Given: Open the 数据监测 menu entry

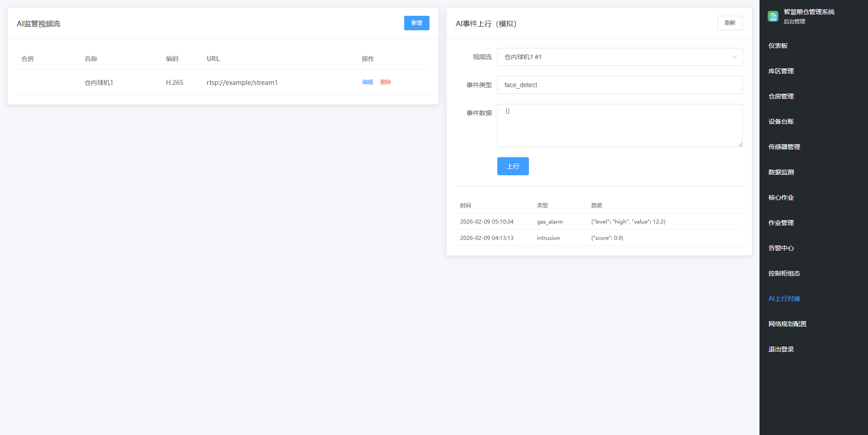Looking at the screenshot, I should [x=781, y=172].
